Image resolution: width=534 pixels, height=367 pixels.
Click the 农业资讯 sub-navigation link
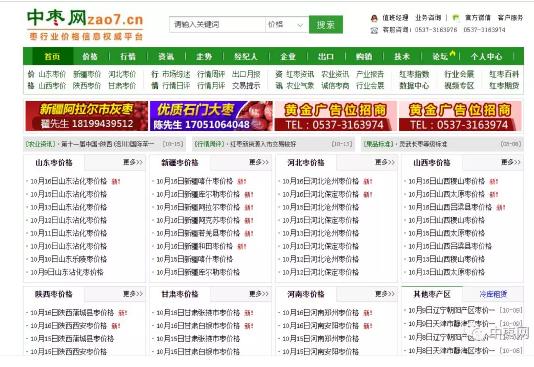pyautogui.click(x=335, y=74)
